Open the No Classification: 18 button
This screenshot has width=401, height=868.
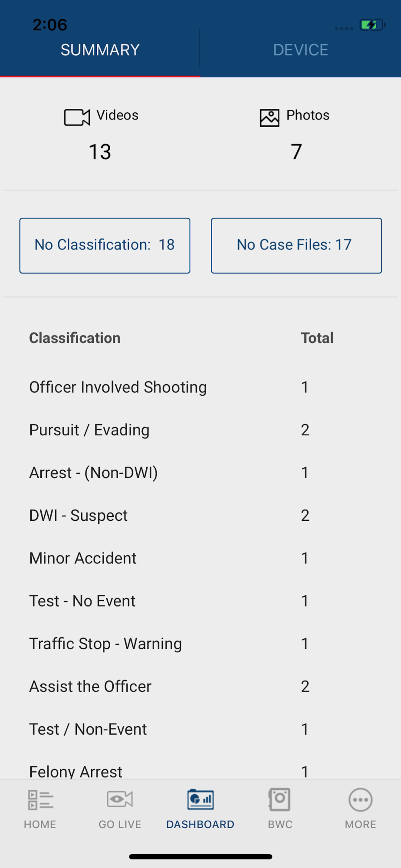pos(105,246)
